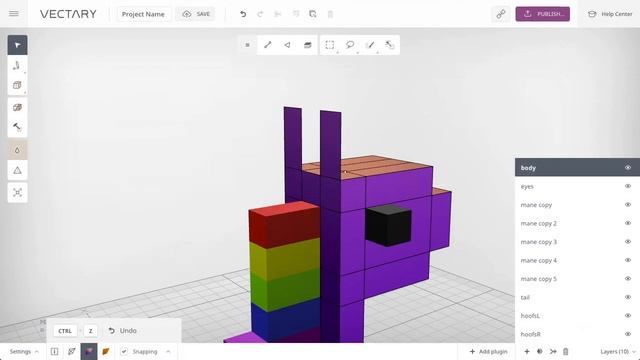
Task: Select the mane copy 2 layer
Action: pyautogui.click(x=577, y=223)
